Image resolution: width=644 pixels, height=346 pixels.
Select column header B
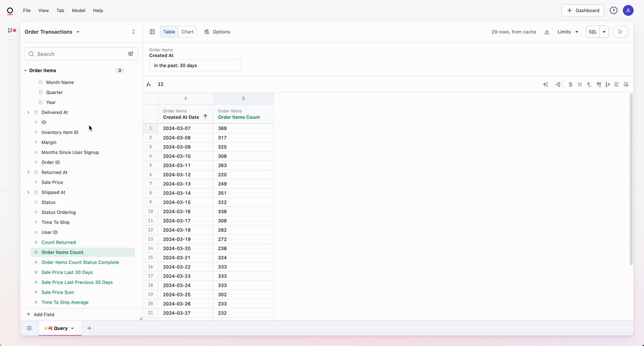(x=243, y=98)
